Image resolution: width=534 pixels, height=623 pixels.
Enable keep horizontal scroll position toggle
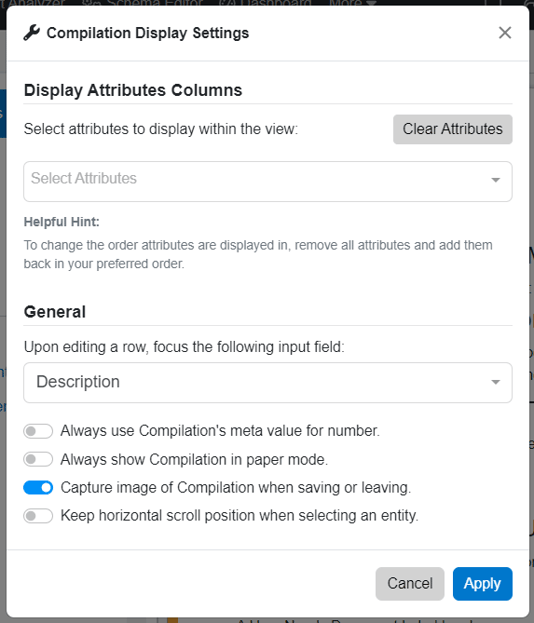(38, 516)
